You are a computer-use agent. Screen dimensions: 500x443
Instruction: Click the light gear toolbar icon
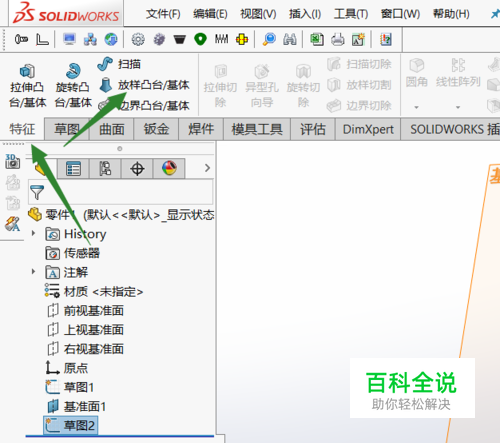[138, 40]
